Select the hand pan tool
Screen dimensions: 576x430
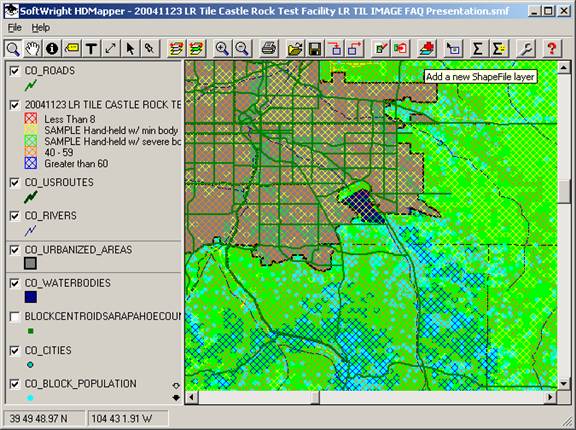tap(32, 48)
